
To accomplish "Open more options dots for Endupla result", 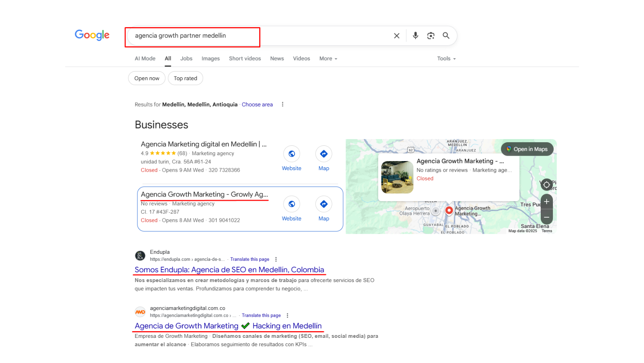I will click(276, 259).
